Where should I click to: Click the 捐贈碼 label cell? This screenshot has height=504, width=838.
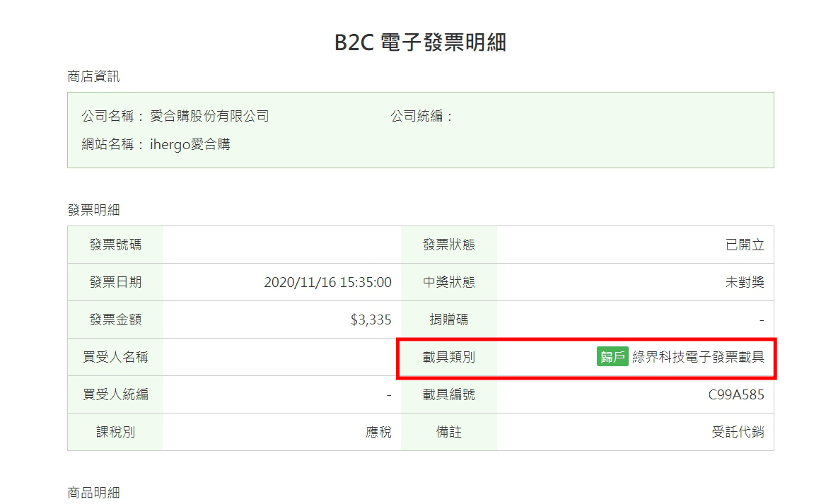(x=449, y=320)
